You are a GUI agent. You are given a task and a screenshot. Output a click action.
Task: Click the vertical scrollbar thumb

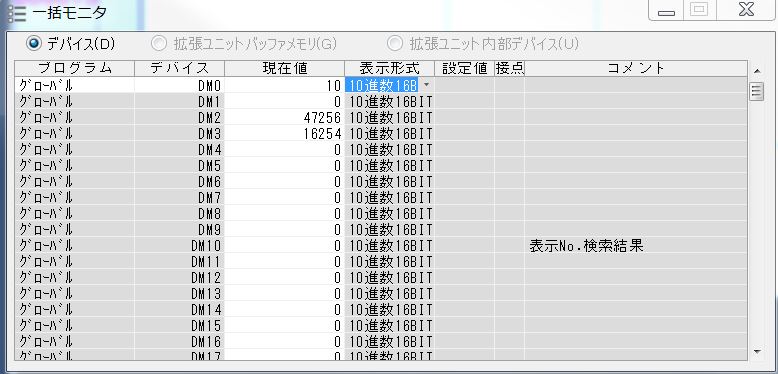coord(757,91)
